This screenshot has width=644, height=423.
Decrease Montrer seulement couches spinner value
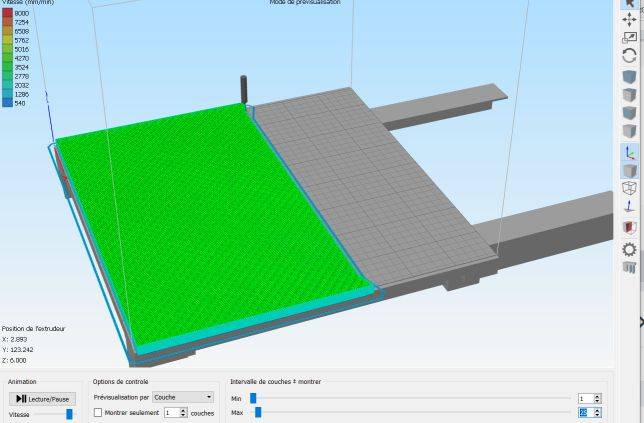tap(184, 415)
